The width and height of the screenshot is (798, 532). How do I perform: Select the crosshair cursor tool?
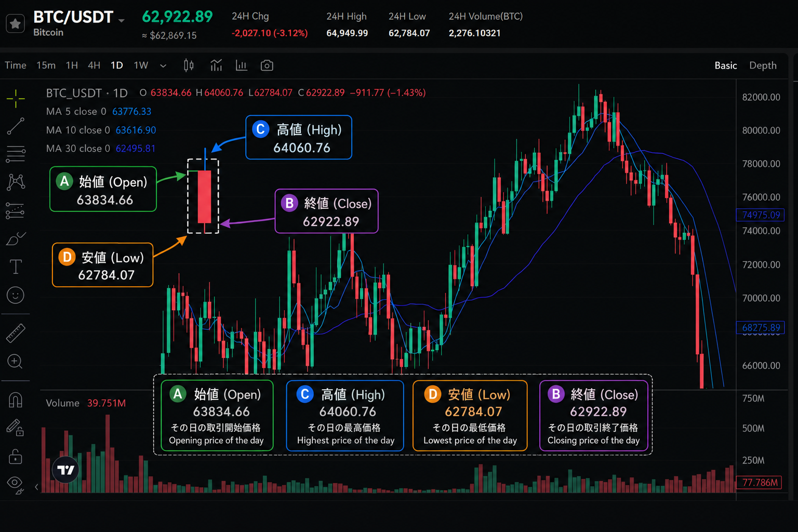pos(16,98)
